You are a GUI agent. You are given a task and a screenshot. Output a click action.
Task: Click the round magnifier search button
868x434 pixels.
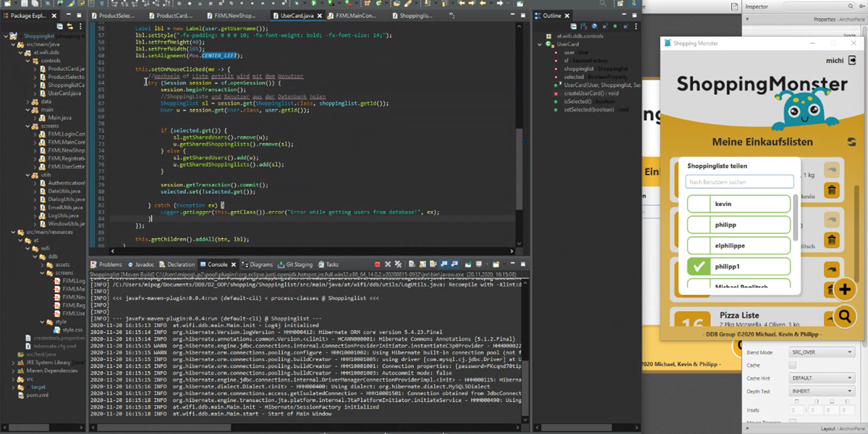click(844, 316)
